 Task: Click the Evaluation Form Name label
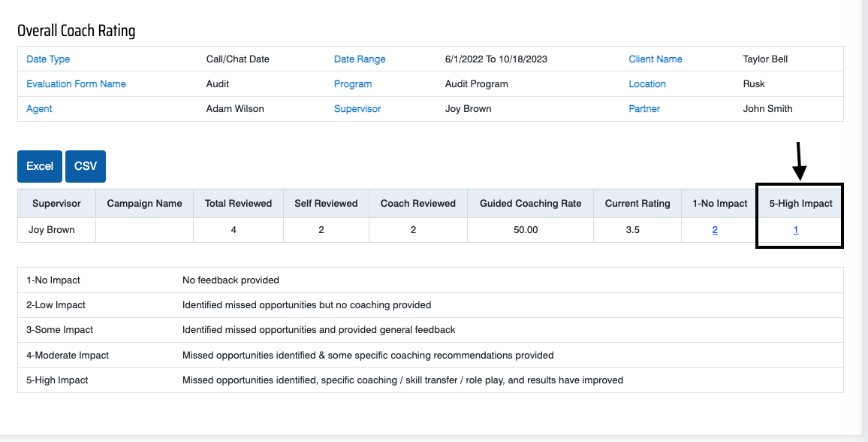click(76, 84)
